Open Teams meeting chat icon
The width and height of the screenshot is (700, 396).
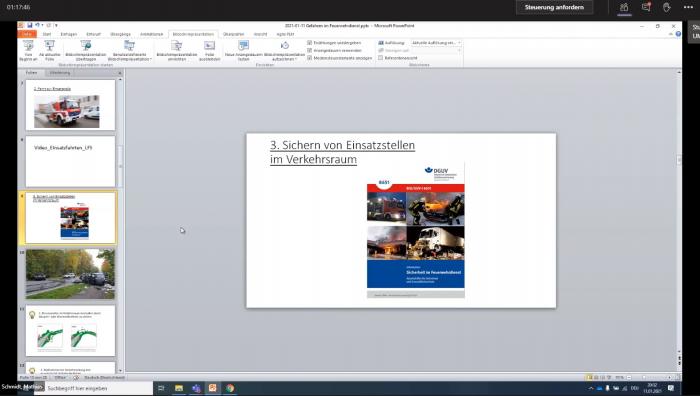pyautogui.click(x=646, y=7)
